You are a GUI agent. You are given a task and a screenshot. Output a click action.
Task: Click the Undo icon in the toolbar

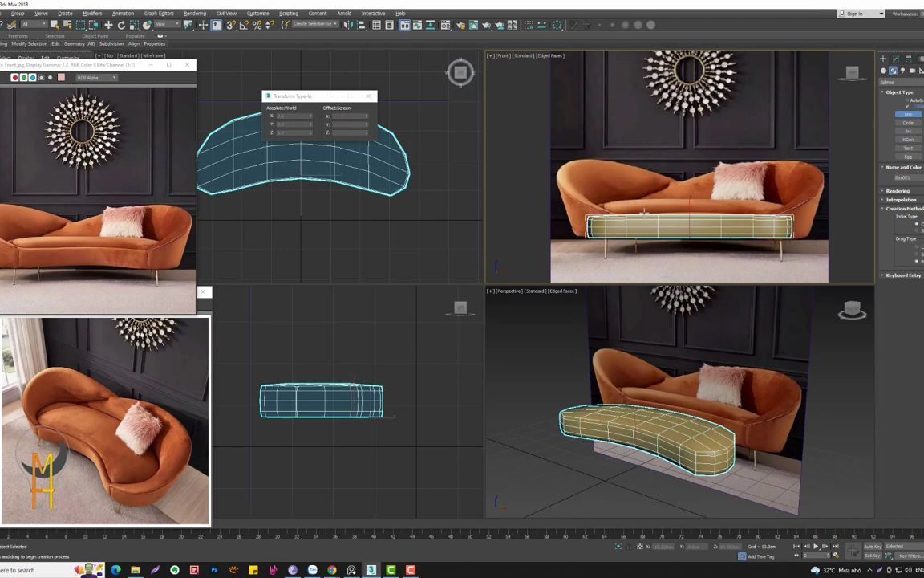(x=3, y=24)
